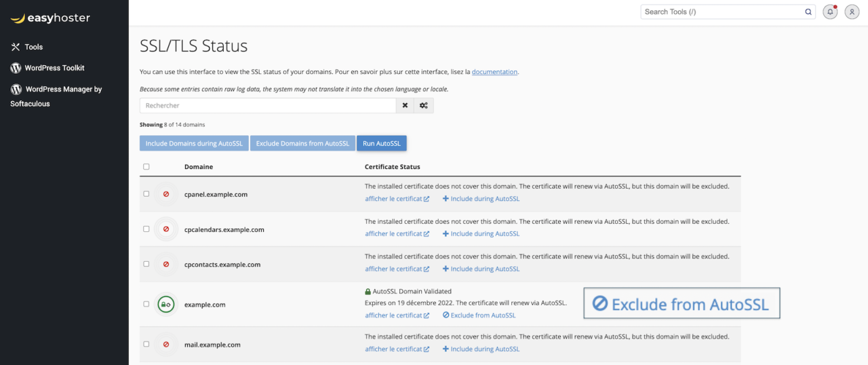Open search settings gears icon

[424, 106]
